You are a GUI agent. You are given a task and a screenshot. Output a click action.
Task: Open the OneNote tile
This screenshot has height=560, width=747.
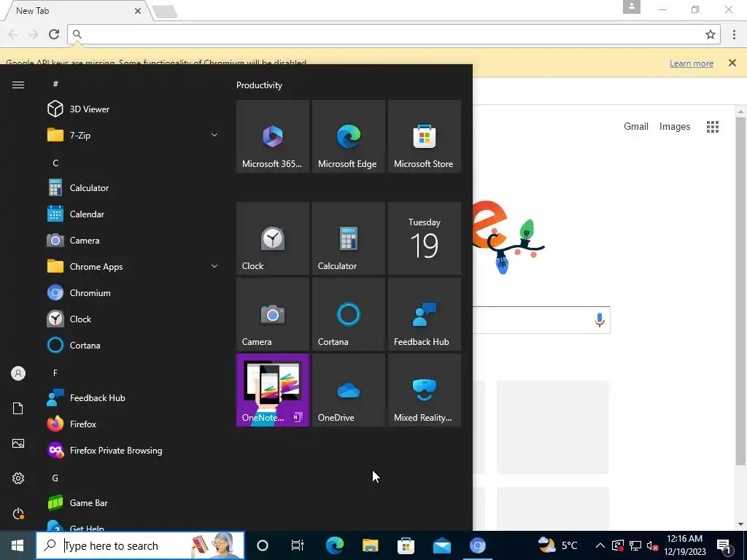click(x=273, y=390)
